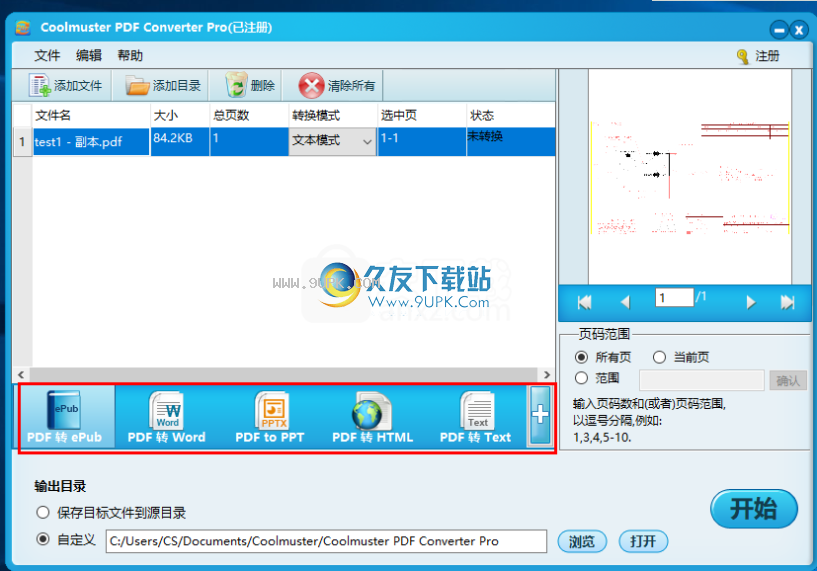Select the 范围 (Range) radio button

pyautogui.click(x=581, y=378)
